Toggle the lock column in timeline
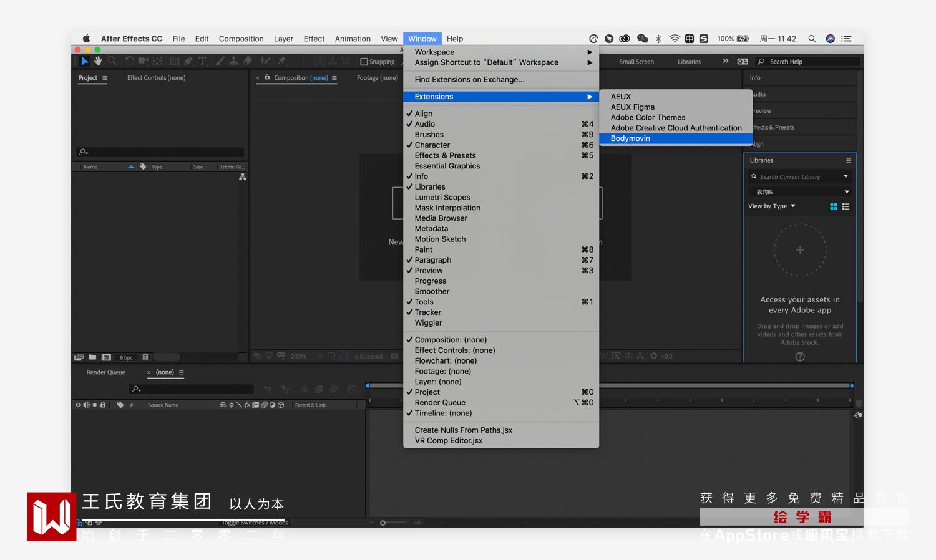Image resolution: width=936 pixels, height=560 pixels. click(x=103, y=405)
